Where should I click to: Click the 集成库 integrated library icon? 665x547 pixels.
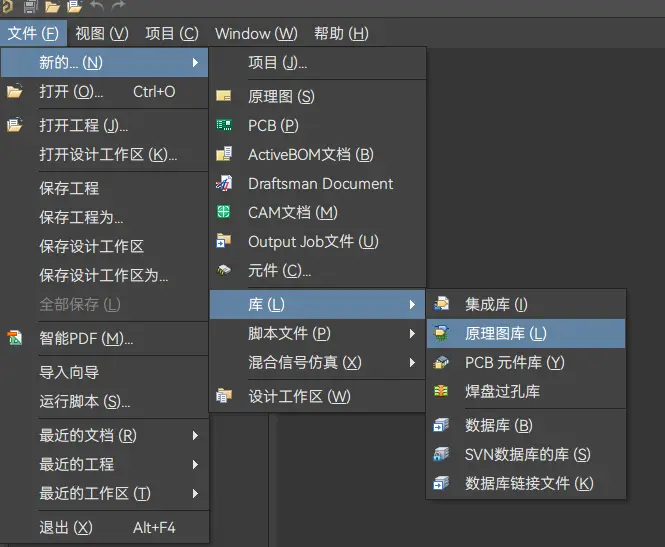[441, 304]
